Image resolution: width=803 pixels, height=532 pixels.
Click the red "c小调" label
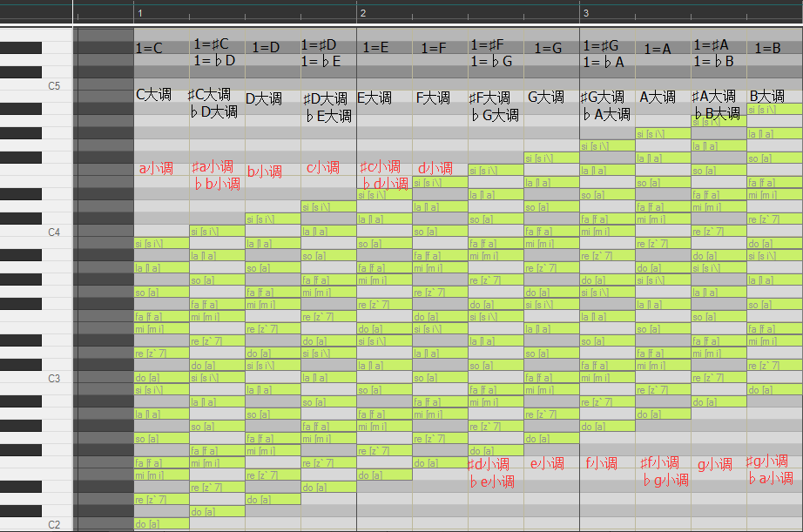tap(323, 167)
